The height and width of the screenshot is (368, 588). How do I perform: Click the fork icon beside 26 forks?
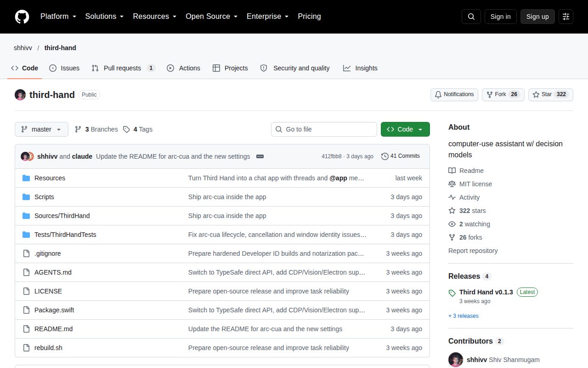(452, 237)
